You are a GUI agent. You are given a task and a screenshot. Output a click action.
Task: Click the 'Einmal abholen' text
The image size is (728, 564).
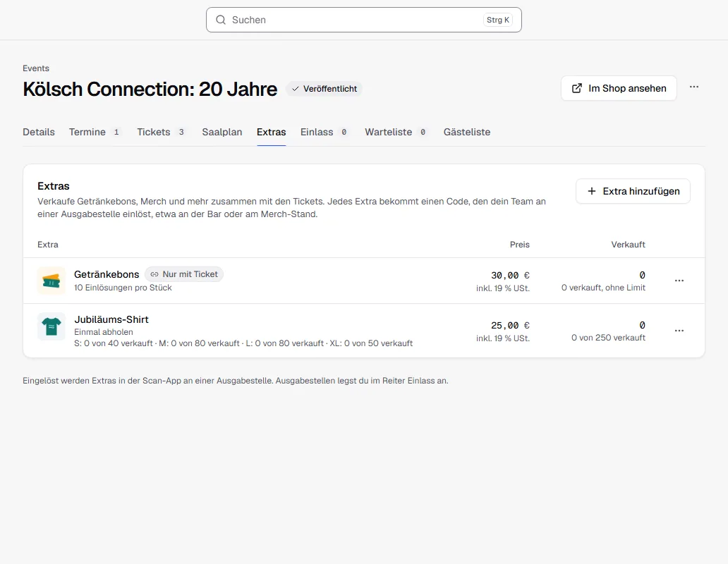(104, 332)
